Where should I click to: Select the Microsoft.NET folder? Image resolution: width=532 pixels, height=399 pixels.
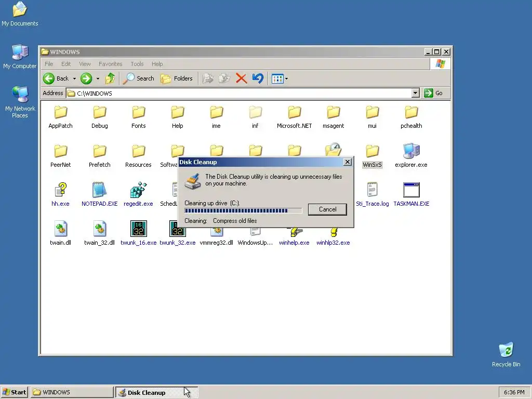coord(294,117)
